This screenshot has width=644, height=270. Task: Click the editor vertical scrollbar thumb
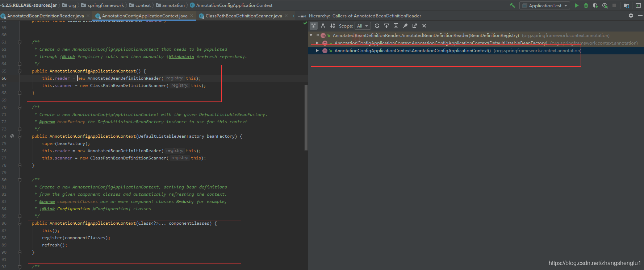306,118
